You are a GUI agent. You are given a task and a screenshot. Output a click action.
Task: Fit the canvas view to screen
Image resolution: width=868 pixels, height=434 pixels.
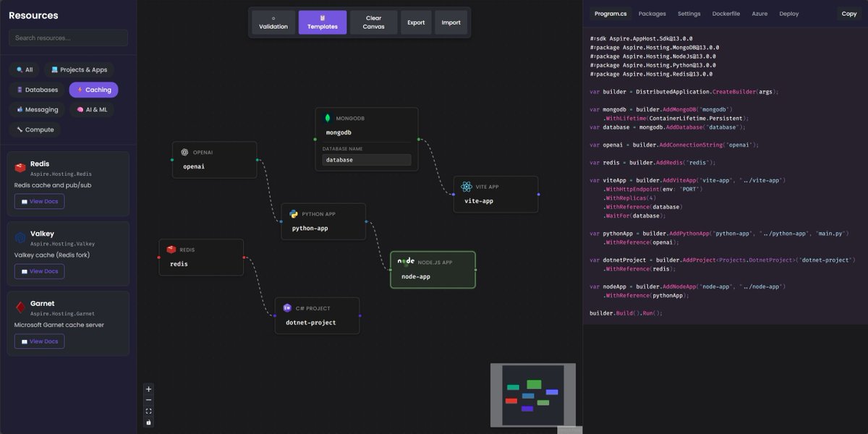[x=149, y=411]
